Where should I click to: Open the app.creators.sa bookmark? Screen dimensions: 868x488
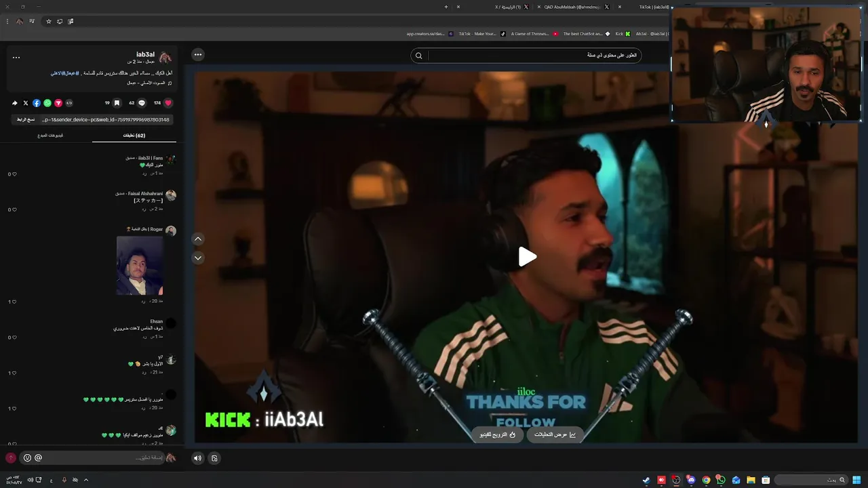click(x=429, y=34)
